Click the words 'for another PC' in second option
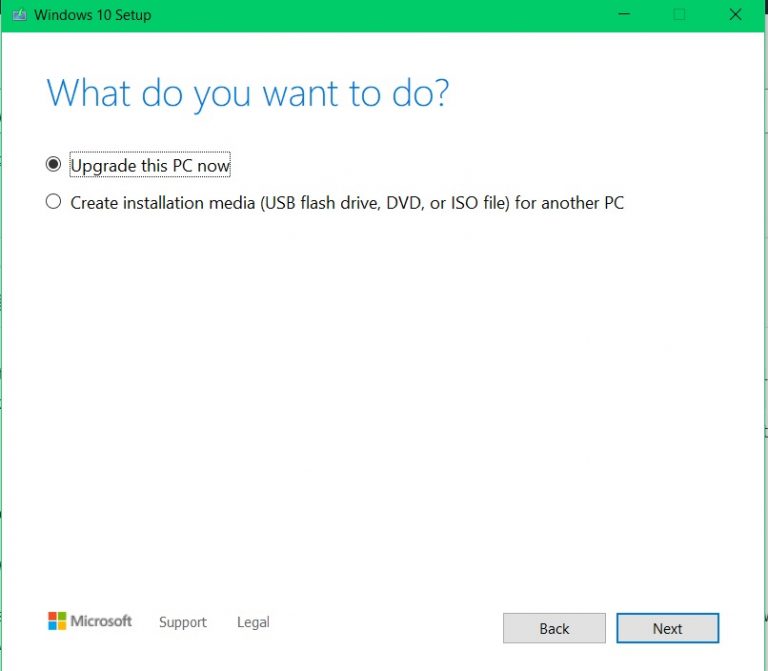 [569, 203]
